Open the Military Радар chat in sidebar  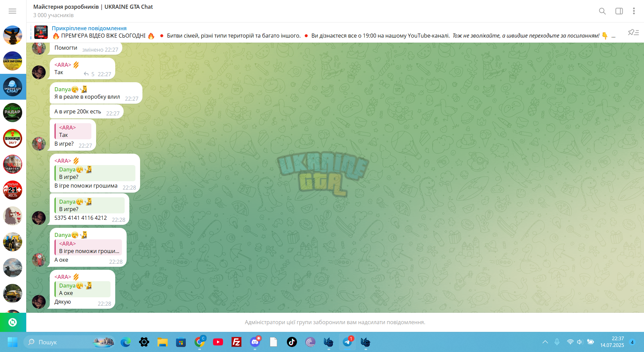(13, 113)
